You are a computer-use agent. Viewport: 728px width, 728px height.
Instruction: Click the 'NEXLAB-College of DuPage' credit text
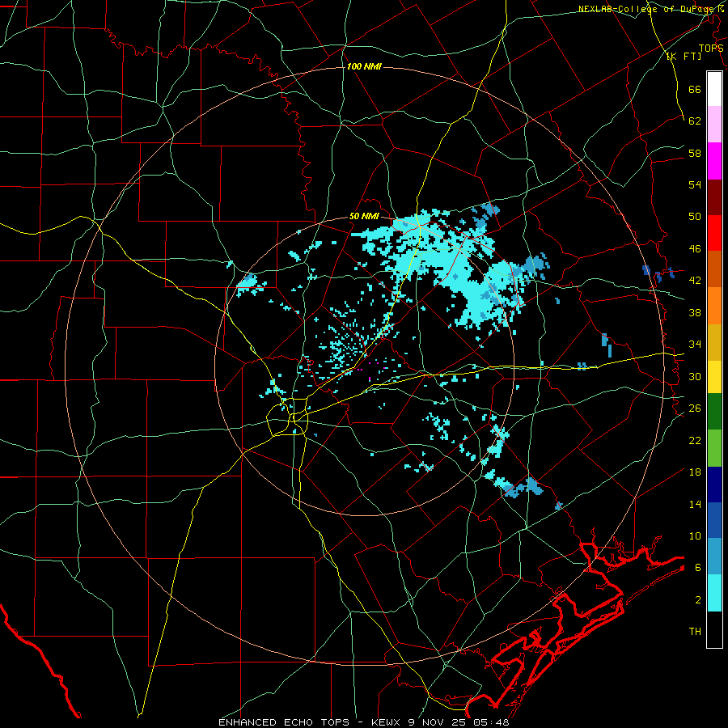click(x=647, y=9)
